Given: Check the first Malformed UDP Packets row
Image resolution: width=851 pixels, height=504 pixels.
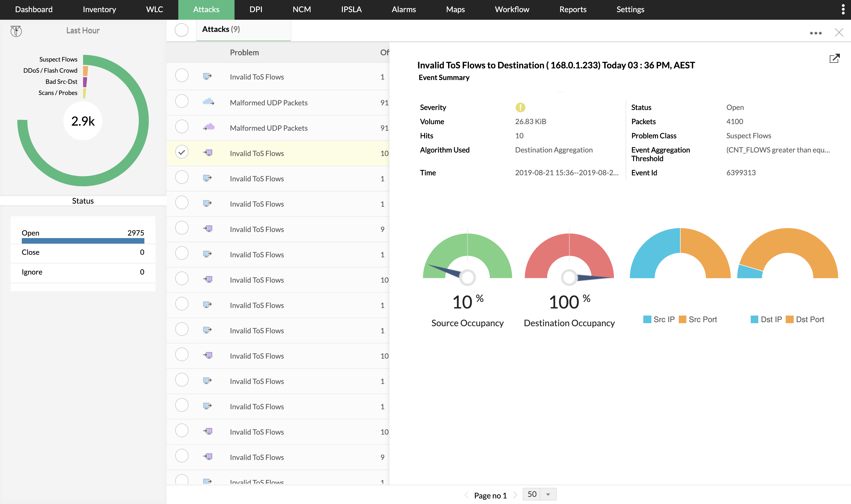Looking at the screenshot, I should tap(182, 102).
